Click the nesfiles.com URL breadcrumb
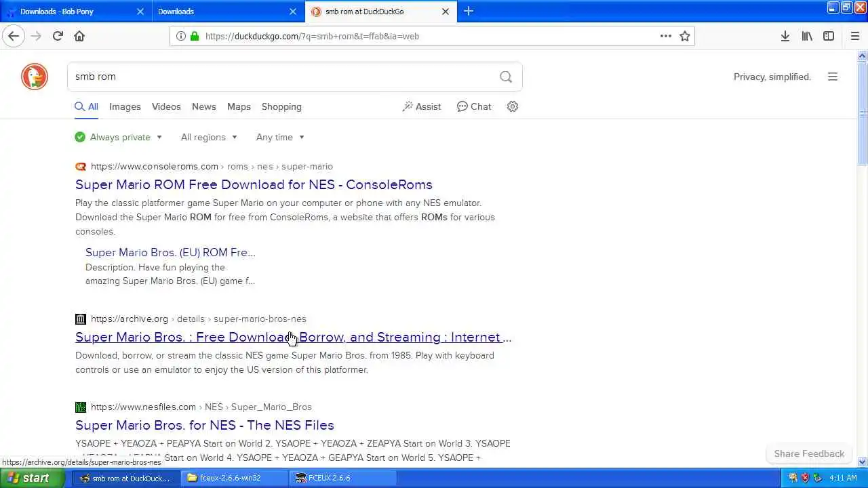This screenshot has height=488, width=868. tap(201, 407)
